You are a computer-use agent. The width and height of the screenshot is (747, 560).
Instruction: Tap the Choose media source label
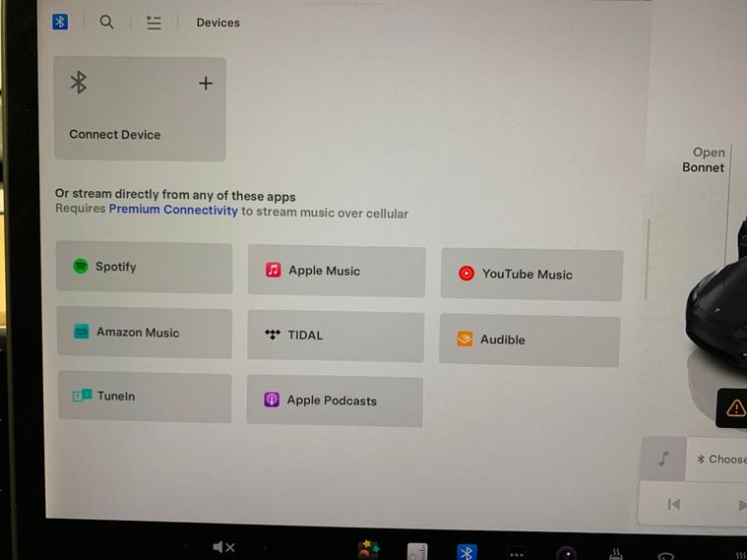tap(721, 459)
